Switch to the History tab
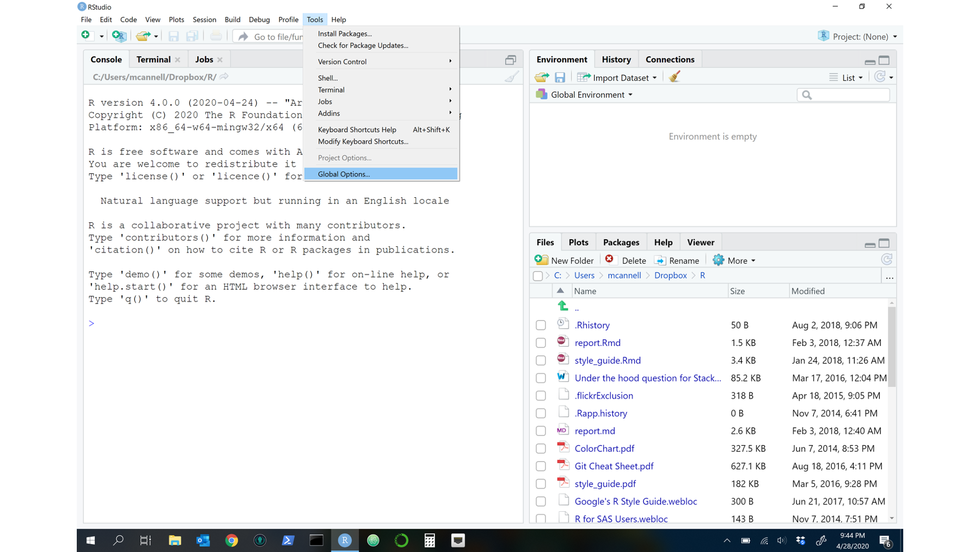 [x=616, y=59]
